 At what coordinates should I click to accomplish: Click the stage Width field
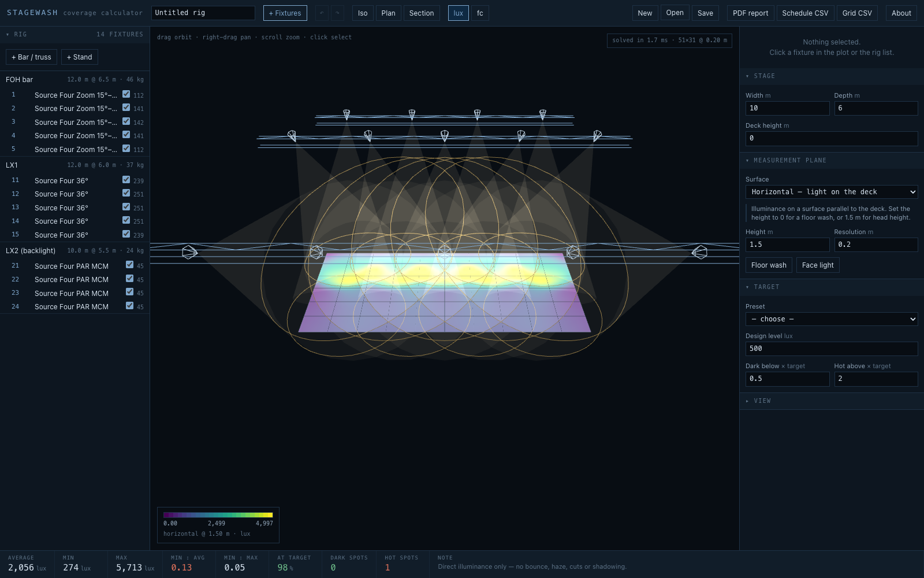point(787,108)
